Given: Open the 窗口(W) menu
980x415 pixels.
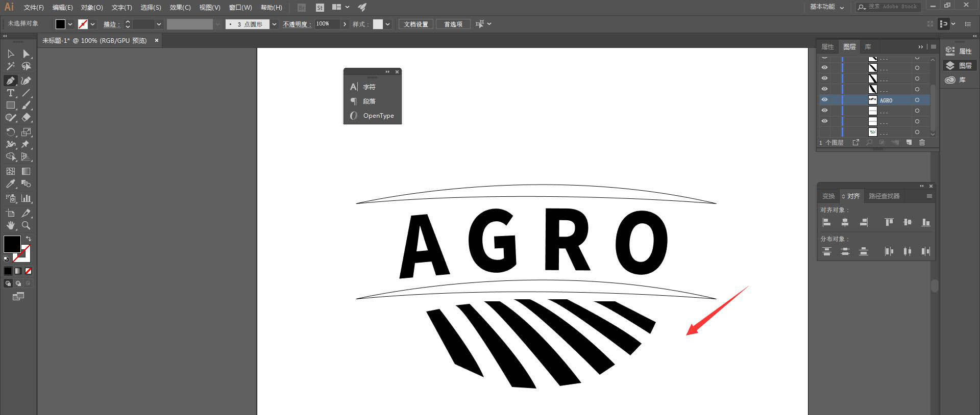Looking at the screenshot, I should point(240,8).
